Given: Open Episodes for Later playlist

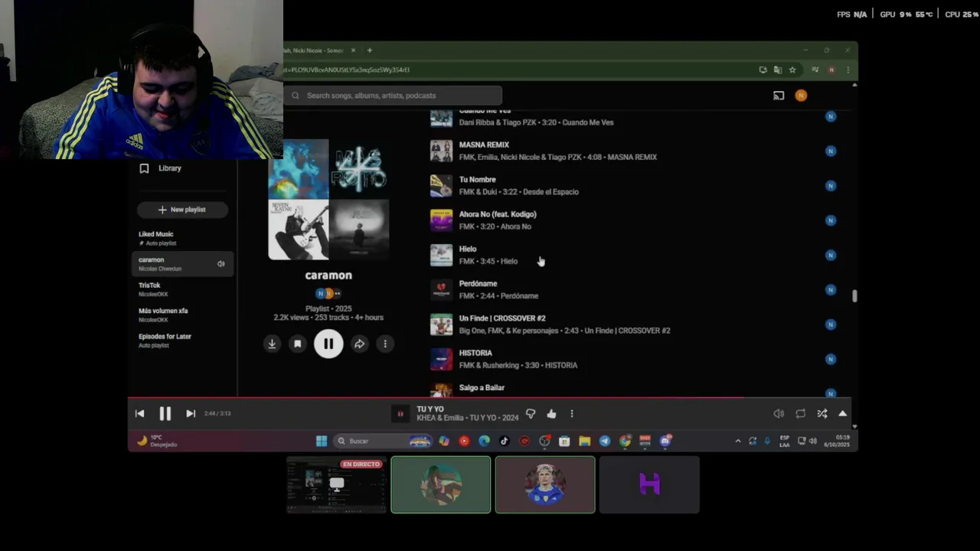Looking at the screenshot, I should 182,341.
